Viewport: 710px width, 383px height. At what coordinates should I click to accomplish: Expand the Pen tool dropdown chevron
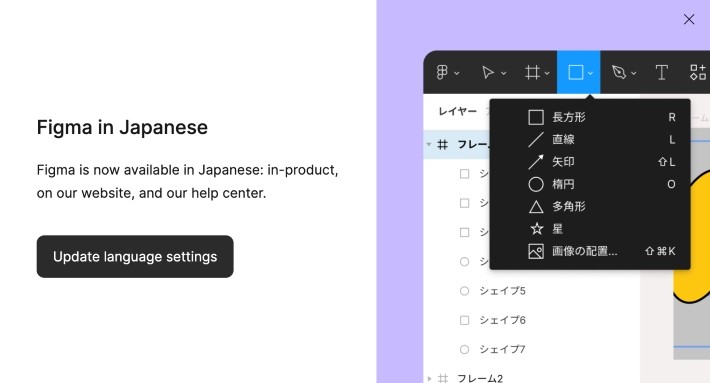[633, 73]
